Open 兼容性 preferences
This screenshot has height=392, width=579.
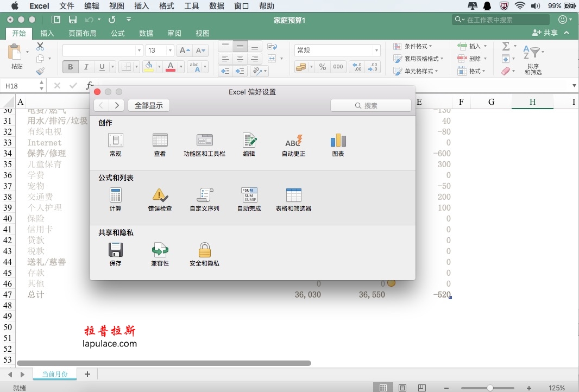pyautogui.click(x=160, y=252)
